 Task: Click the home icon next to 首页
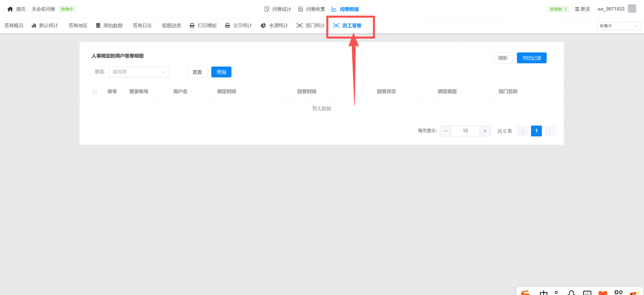pos(10,9)
